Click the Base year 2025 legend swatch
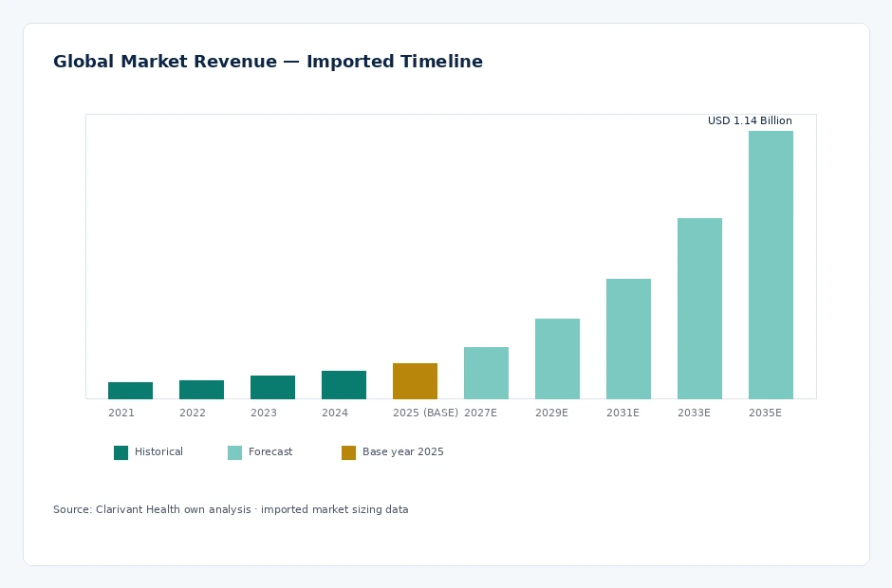This screenshot has width=892, height=588. [348, 452]
